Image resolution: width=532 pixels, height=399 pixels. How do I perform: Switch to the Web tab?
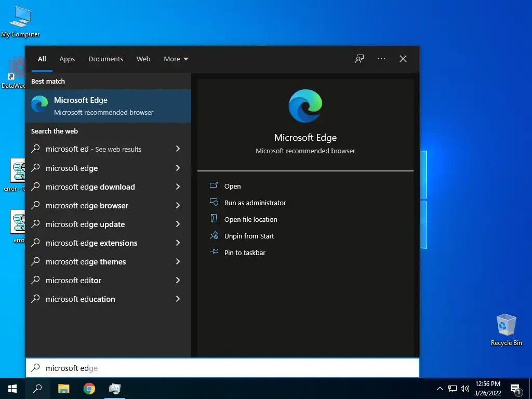coord(143,59)
